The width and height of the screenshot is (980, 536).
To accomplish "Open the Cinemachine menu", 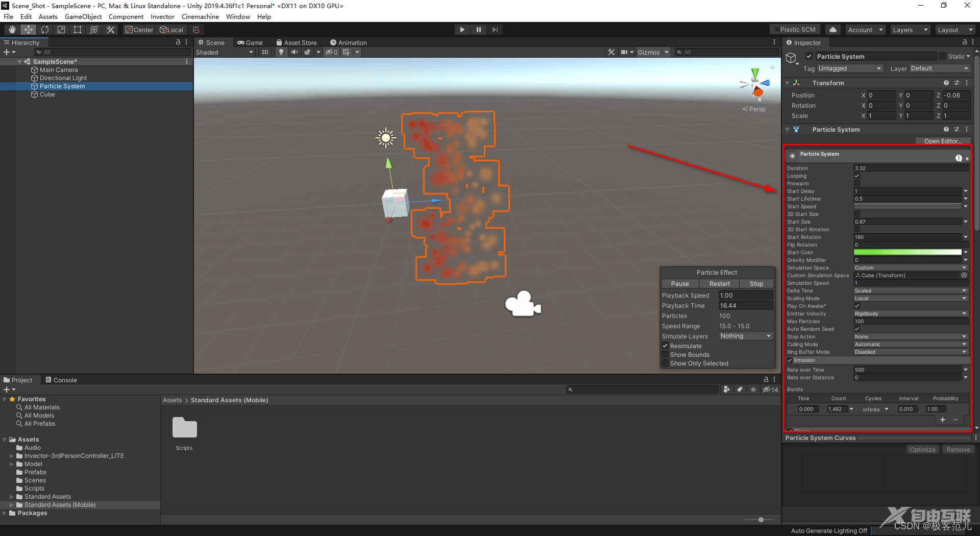I will click(x=200, y=16).
